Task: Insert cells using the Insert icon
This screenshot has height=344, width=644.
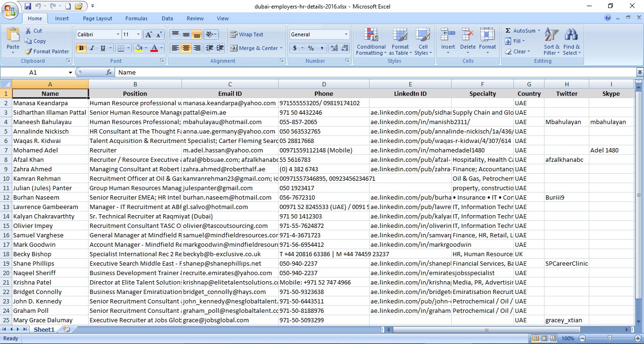Action: coord(448,35)
